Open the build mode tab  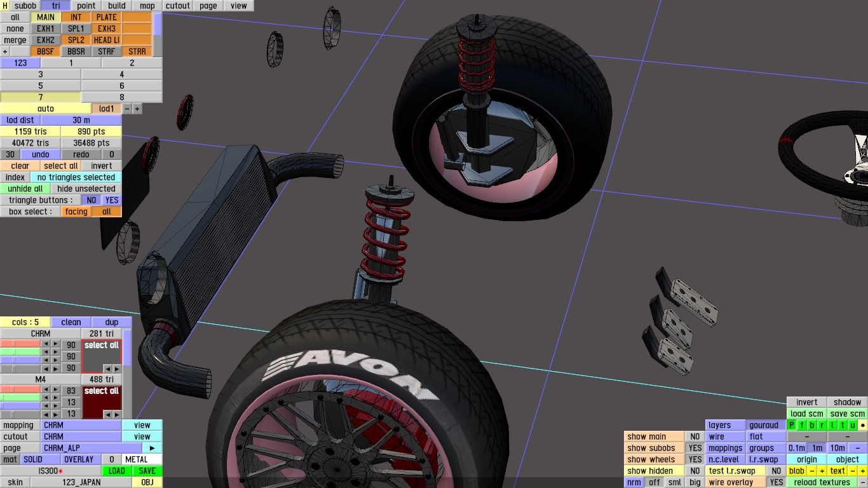(x=117, y=6)
